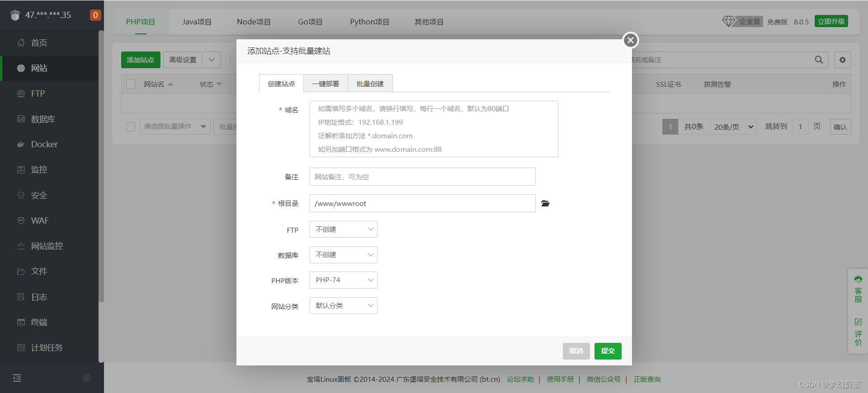
Task: Switch to the 一键部署 tab
Action: pos(325,84)
